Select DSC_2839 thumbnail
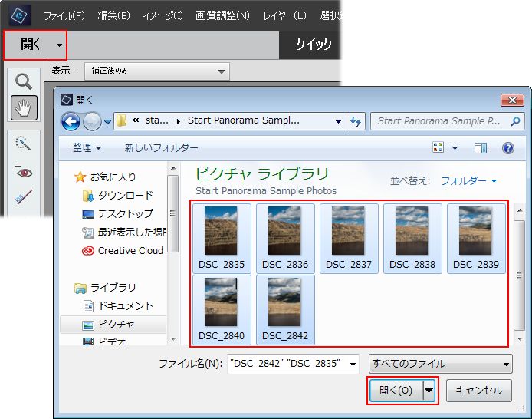 (476, 239)
